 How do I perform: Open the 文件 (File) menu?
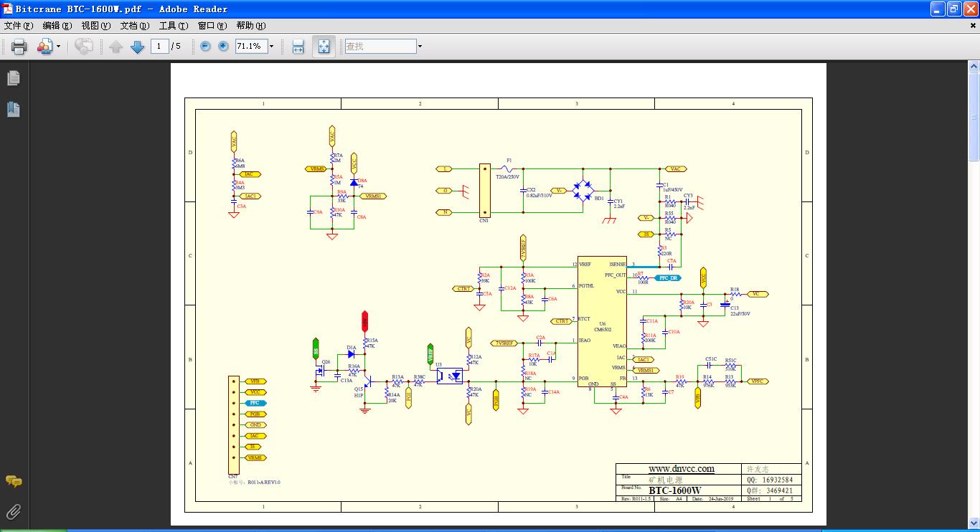18,26
